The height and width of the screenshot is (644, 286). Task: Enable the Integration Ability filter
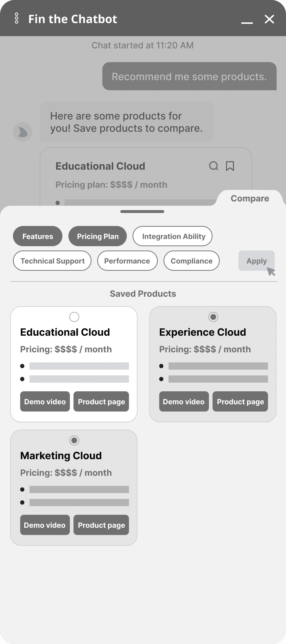coord(172,236)
